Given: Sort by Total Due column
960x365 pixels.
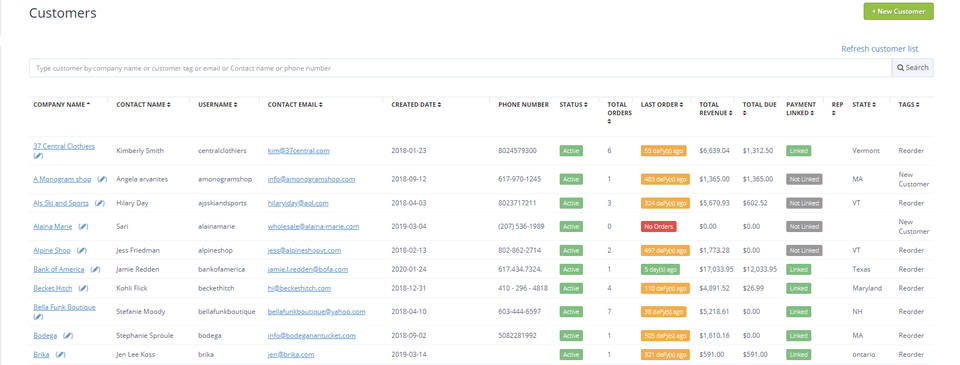Looking at the screenshot, I should click(759, 108).
